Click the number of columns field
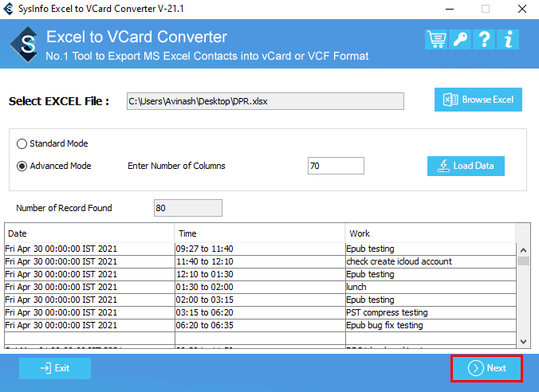 tap(336, 166)
